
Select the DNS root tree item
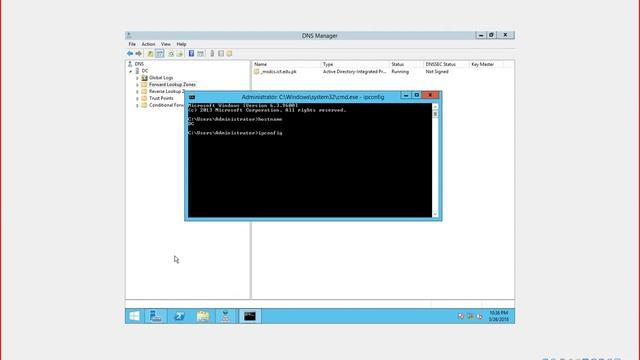(139, 64)
